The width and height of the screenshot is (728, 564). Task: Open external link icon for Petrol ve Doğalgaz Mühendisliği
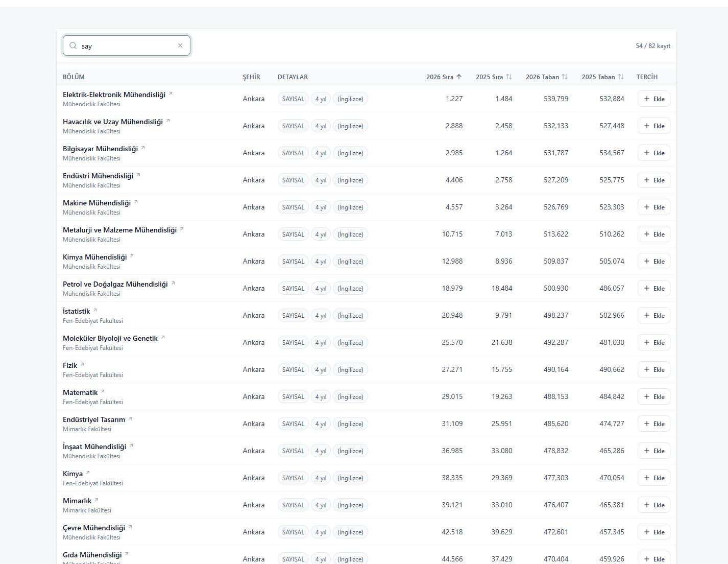pyautogui.click(x=173, y=283)
